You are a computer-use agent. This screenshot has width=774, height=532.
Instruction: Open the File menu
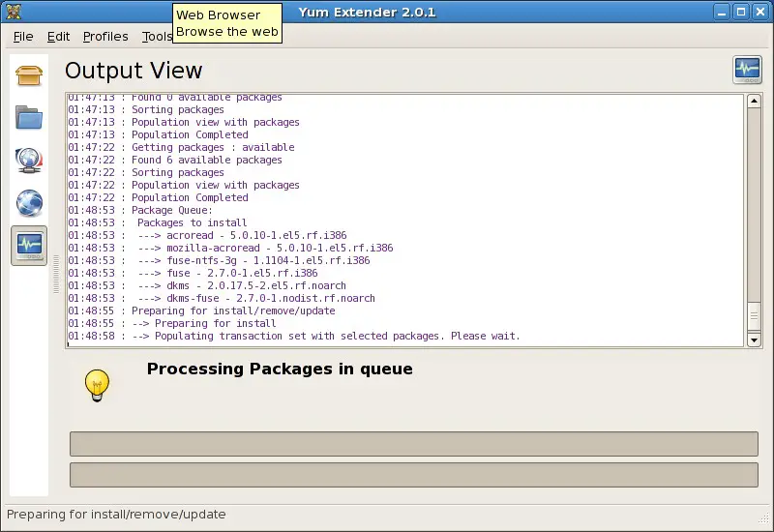point(23,37)
